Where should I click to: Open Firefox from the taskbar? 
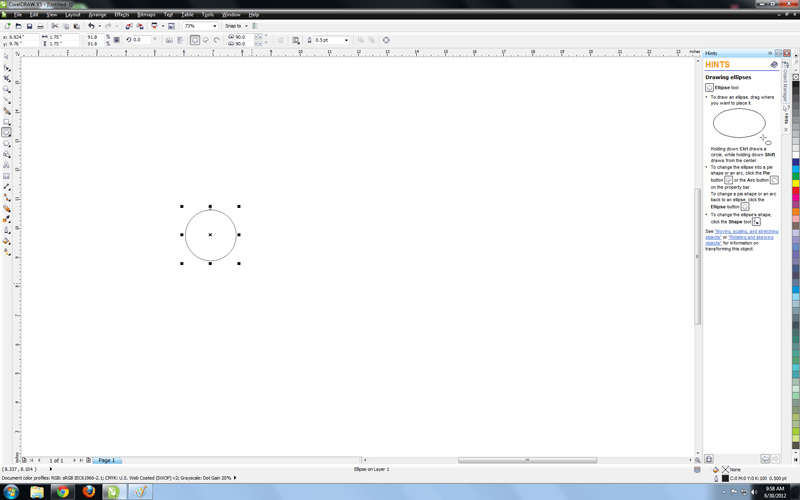tap(88, 492)
